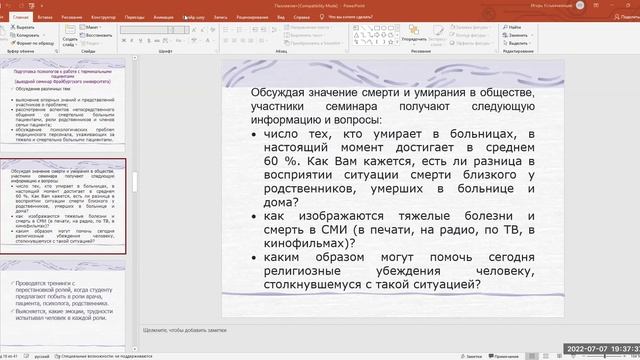Click Cut (Вырезать) in the clipboard group
This screenshot has height=360, width=640.
click(23, 27)
